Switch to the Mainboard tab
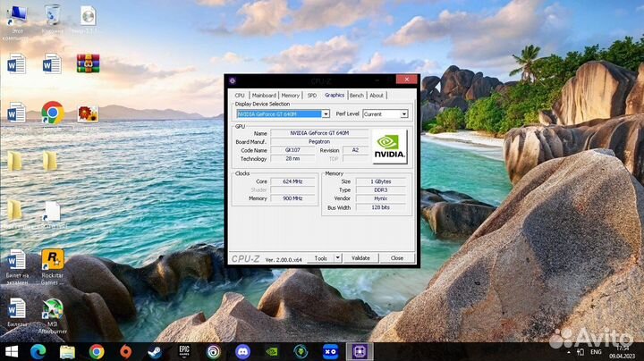The height and width of the screenshot is (361, 644). point(264,96)
